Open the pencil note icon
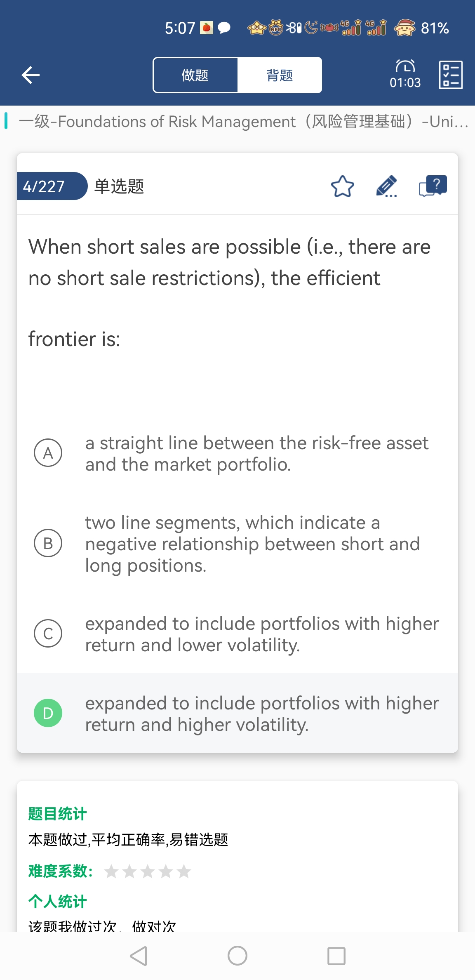The image size is (475, 980). (386, 186)
